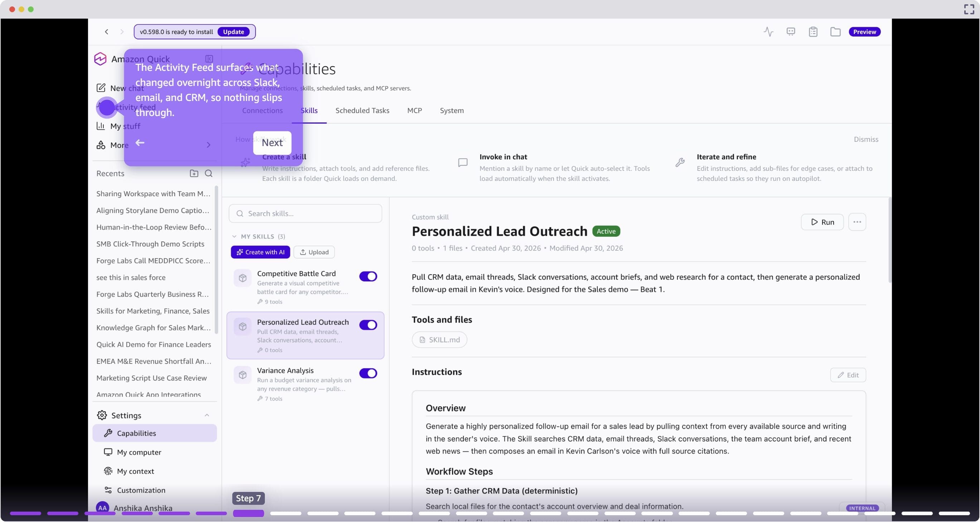Open recent 'Sharing Workspace with Team M…'
This screenshot has width=980, height=522.
[x=153, y=194]
